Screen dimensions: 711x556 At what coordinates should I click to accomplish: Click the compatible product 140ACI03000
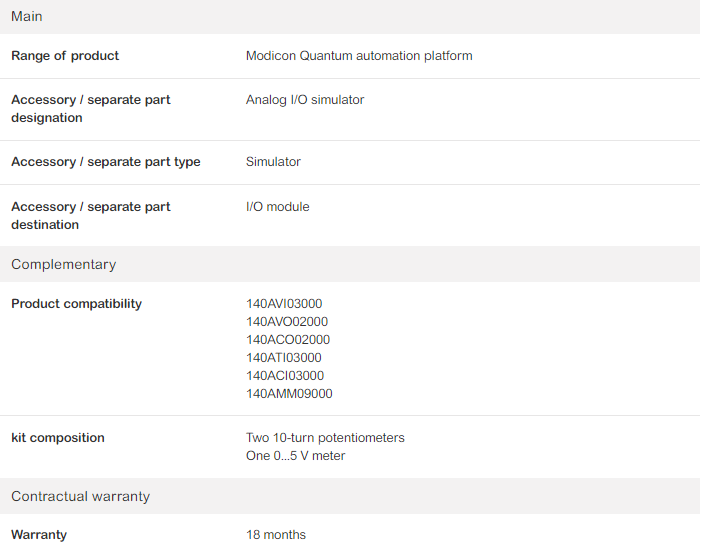click(x=285, y=376)
